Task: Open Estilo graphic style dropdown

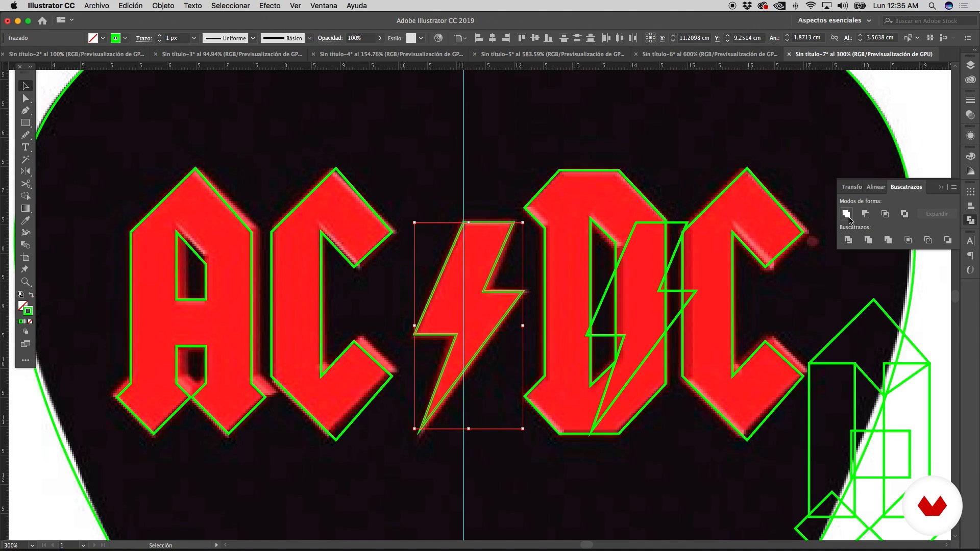Action: 421,38
